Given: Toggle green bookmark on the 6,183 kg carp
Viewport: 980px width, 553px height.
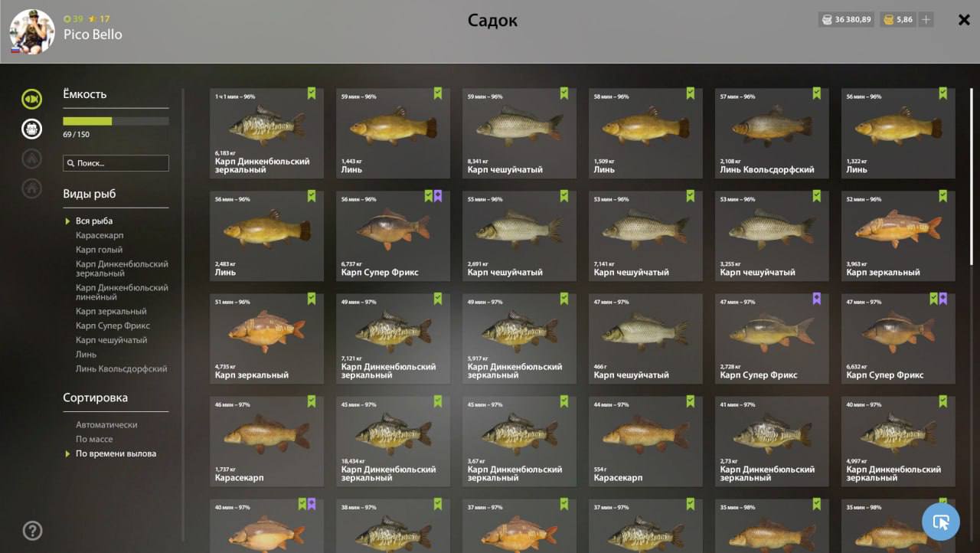Looking at the screenshot, I should pos(312,93).
